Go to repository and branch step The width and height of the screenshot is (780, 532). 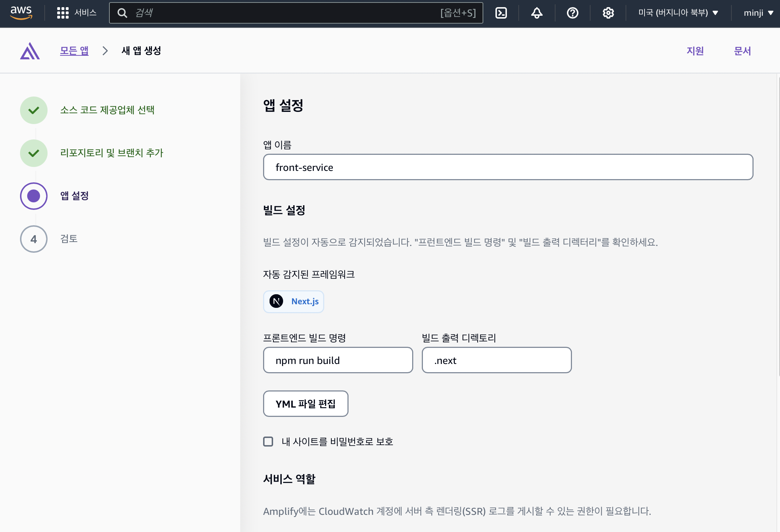coord(111,153)
